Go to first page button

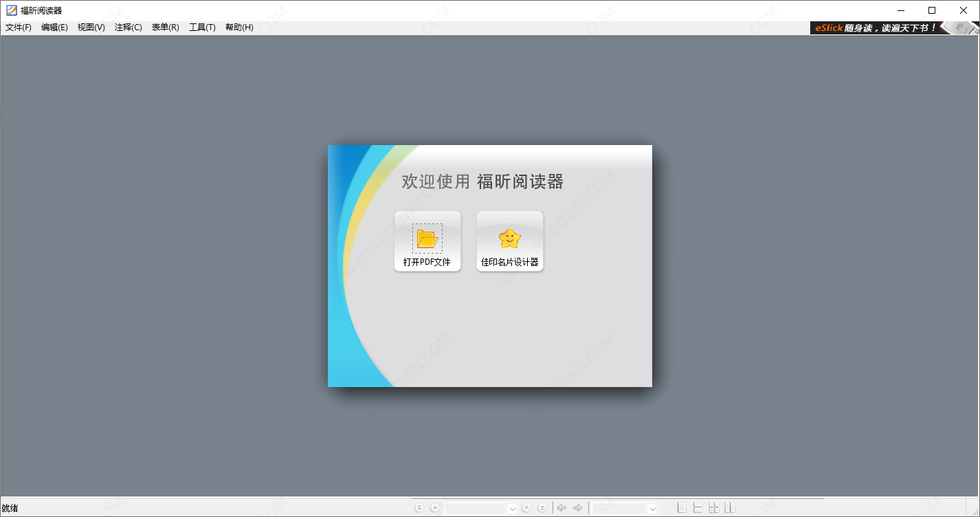(419, 508)
